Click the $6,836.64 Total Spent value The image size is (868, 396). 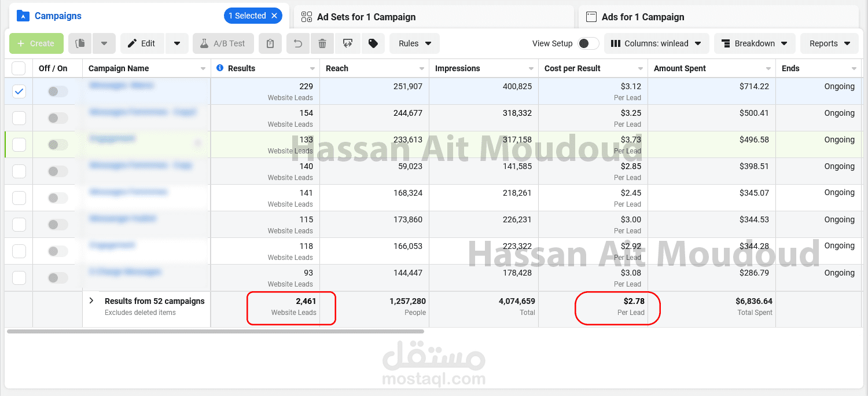(754, 301)
